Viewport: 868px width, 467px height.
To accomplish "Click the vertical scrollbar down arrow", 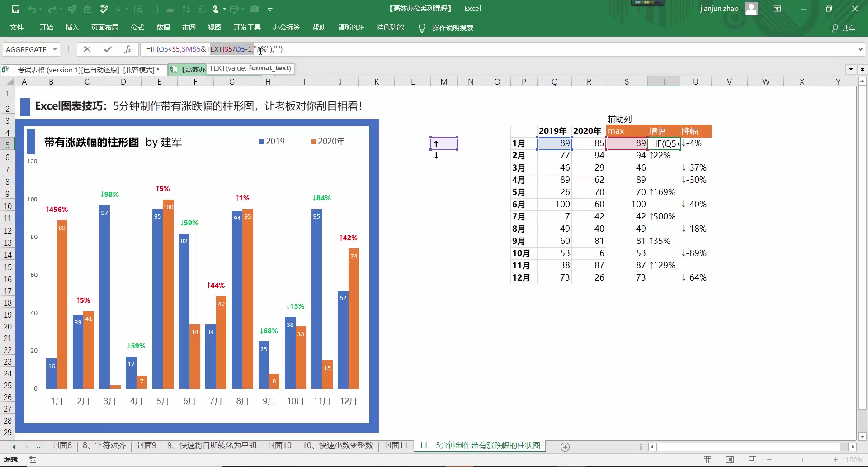I will [862, 437].
